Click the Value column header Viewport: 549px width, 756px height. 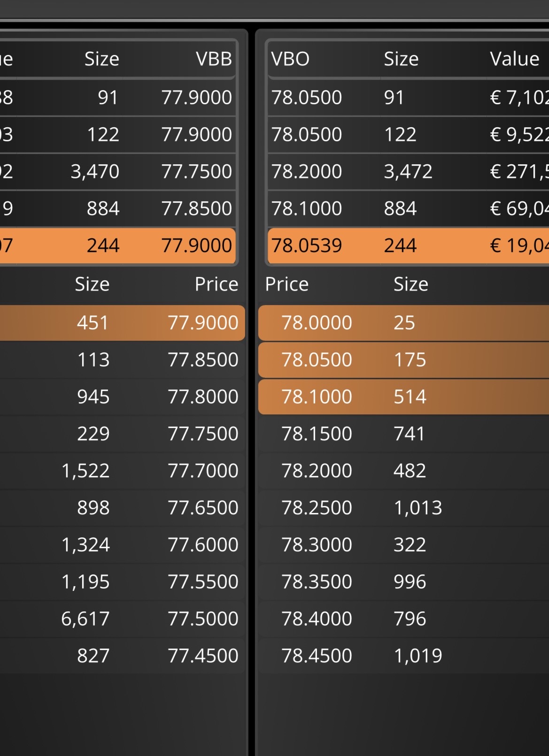pyautogui.click(x=515, y=59)
